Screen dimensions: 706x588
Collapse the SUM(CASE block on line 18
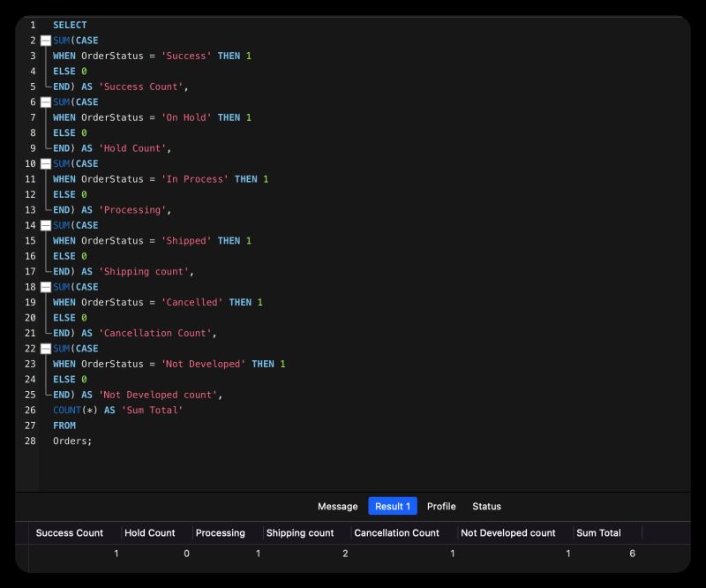(46, 287)
